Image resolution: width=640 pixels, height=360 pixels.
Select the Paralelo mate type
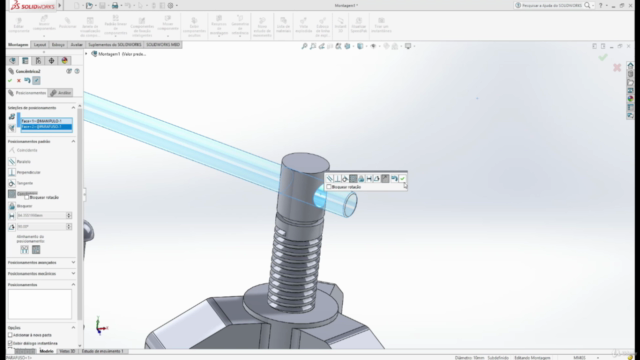tap(20, 162)
